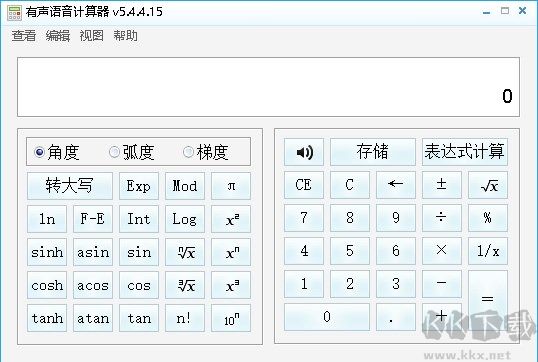
Task: Click the Log button
Action: (185, 219)
